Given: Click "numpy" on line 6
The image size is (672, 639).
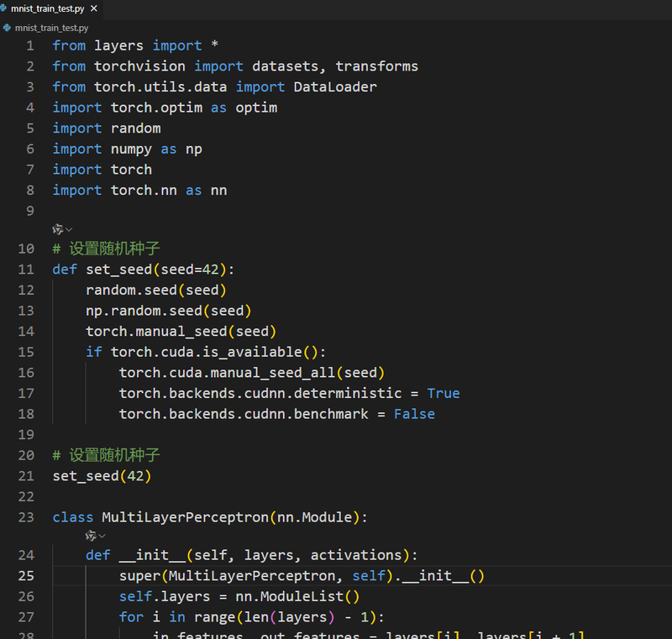Looking at the screenshot, I should point(131,149).
